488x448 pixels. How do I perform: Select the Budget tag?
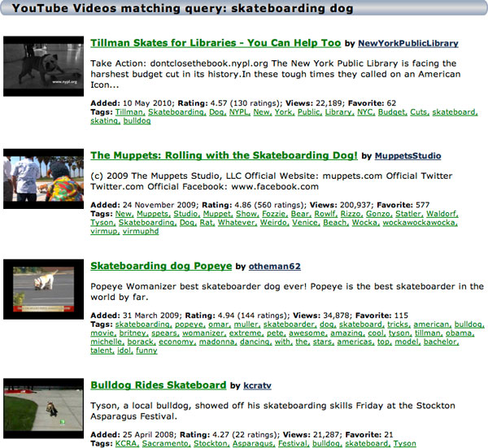click(x=393, y=112)
